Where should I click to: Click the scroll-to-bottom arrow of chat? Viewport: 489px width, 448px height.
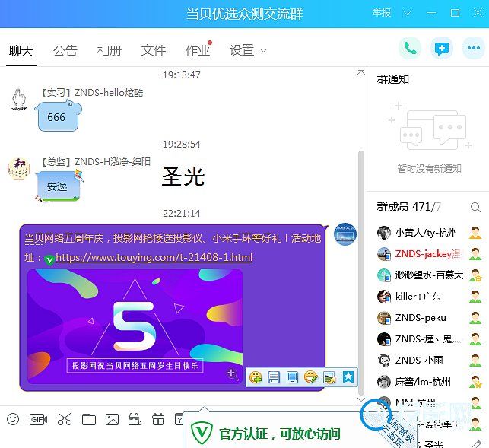(361, 400)
